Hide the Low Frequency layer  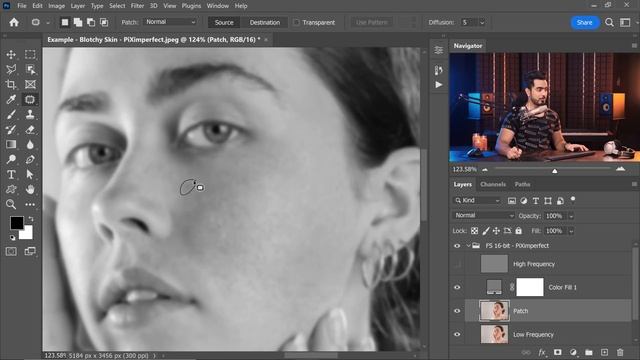pos(457,335)
